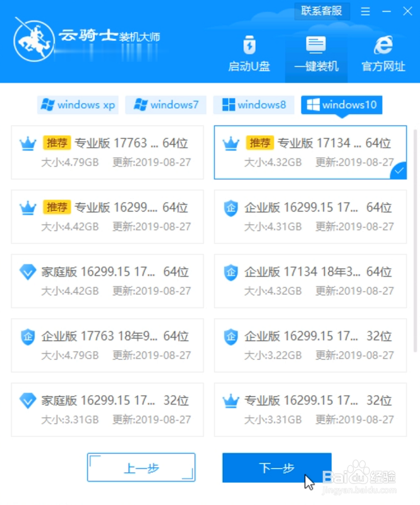Click the selected checkmark on 专业版 17134 card
This screenshot has height=505, width=420.
tap(399, 170)
